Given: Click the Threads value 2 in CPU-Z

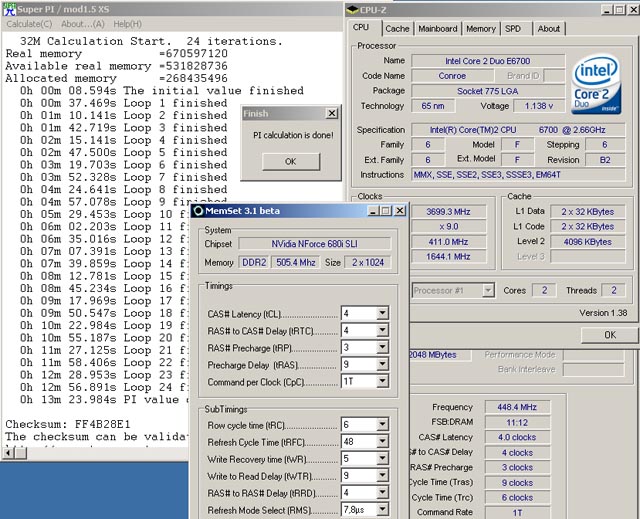Looking at the screenshot, I should [x=614, y=290].
